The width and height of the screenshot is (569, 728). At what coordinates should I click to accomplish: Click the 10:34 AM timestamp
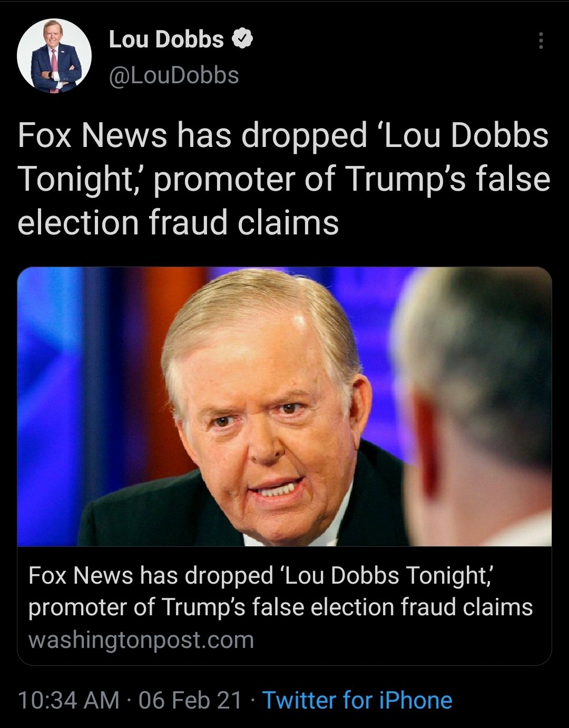click(x=68, y=700)
